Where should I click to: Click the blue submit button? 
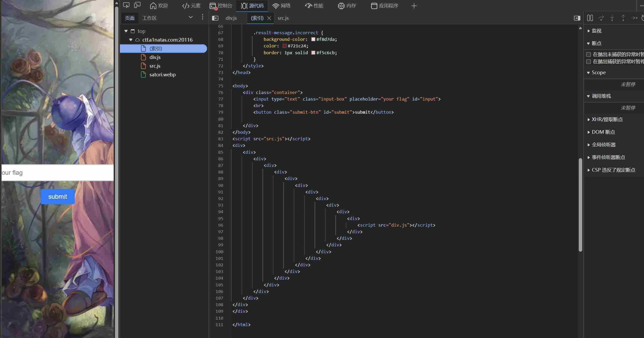tap(58, 197)
